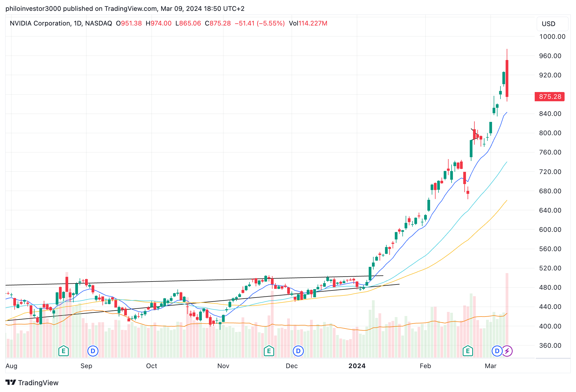Click the TradingView logo icon
Viewport: 576px width, 392px height.
11,382
